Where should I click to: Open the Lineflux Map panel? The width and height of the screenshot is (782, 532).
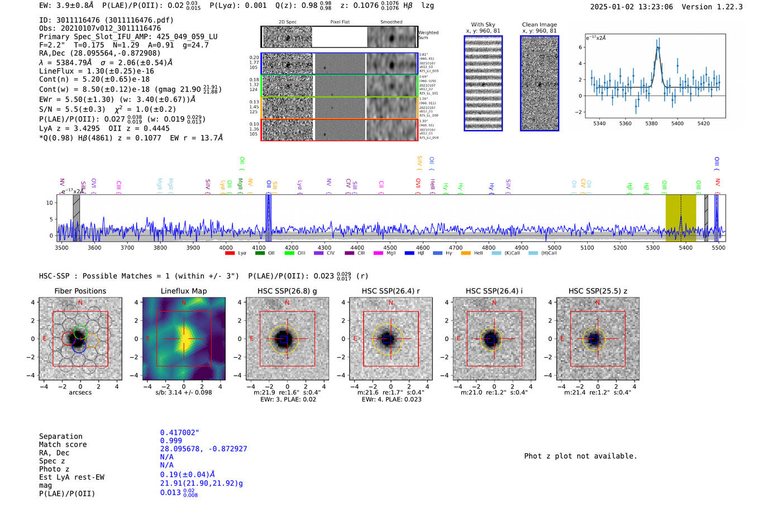(x=184, y=339)
